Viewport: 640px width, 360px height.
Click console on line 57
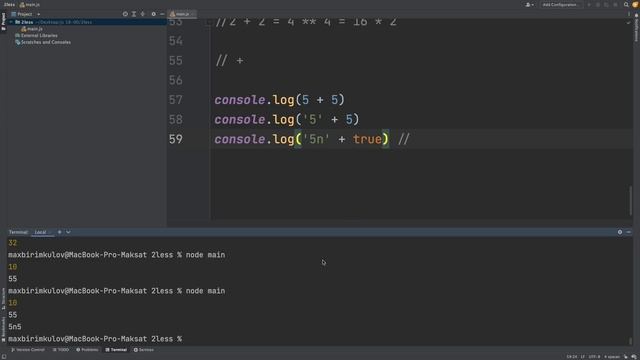(240, 100)
